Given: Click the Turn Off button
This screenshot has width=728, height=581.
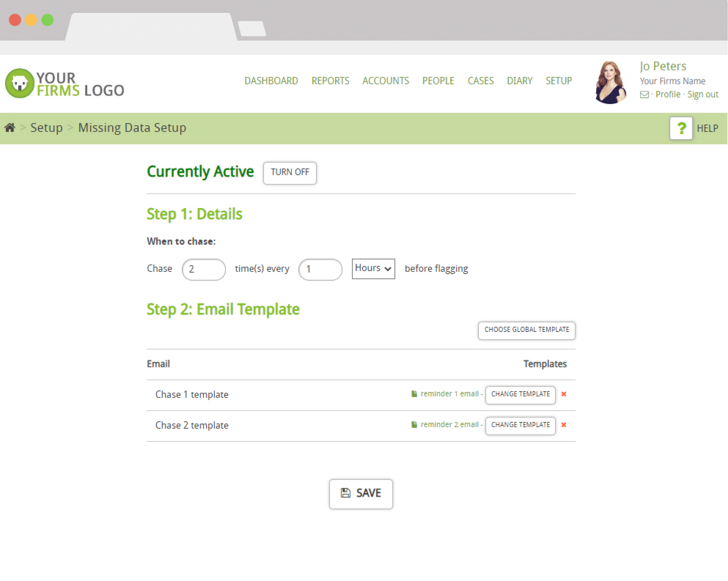Looking at the screenshot, I should pyautogui.click(x=290, y=173).
